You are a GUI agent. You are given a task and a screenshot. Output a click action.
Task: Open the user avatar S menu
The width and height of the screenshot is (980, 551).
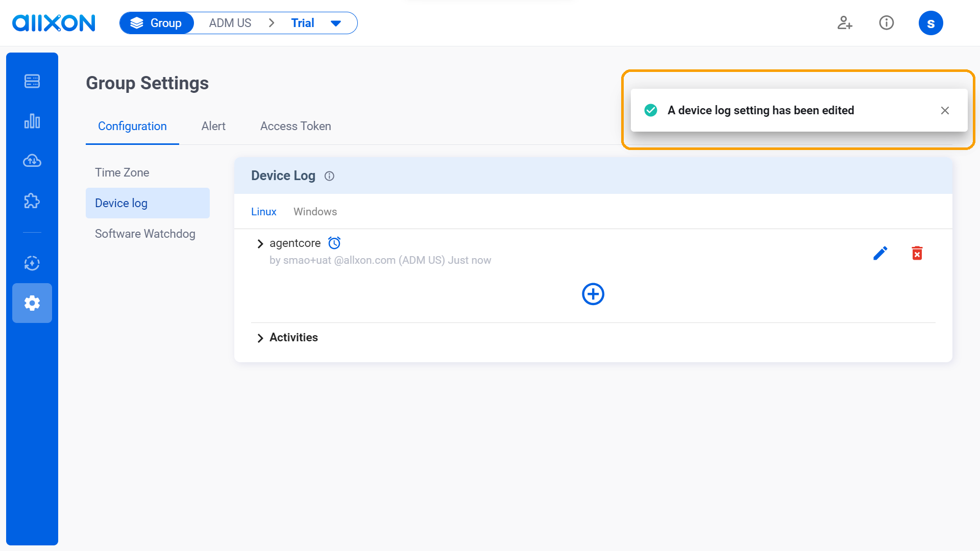click(x=930, y=23)
